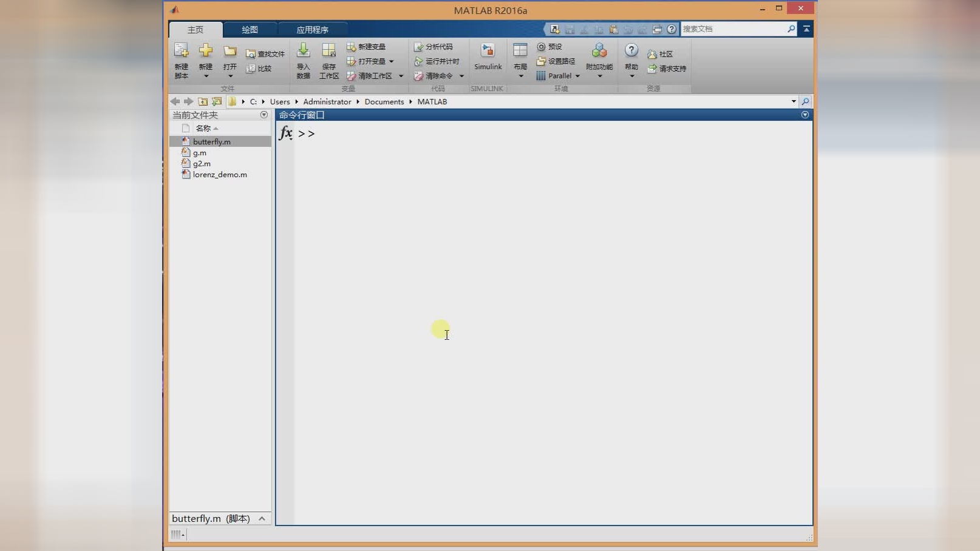Expand the New (新建) dropdown arrow
980x551 pixels.
click(206, 76)
